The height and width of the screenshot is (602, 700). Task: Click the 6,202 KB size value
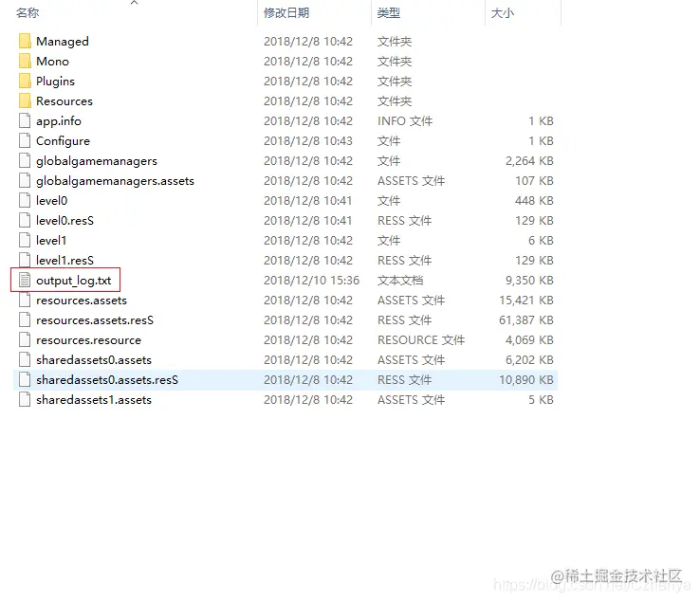[529, 359]
